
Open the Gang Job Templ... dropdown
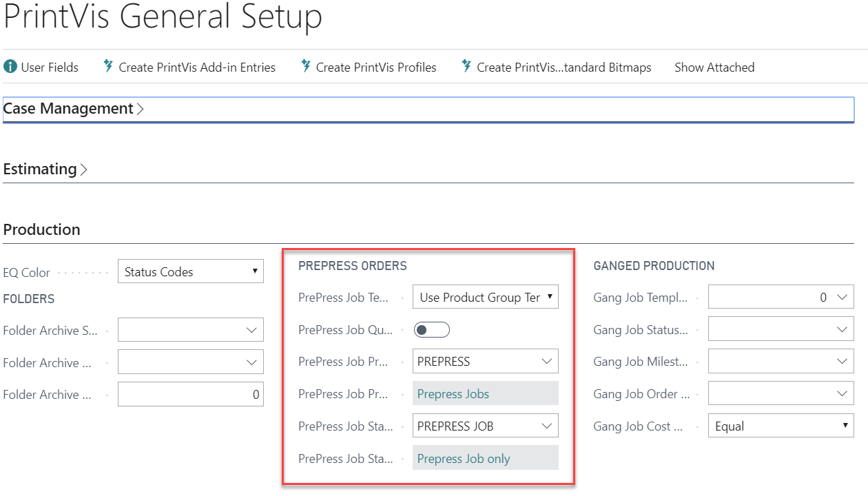[781, 297]
